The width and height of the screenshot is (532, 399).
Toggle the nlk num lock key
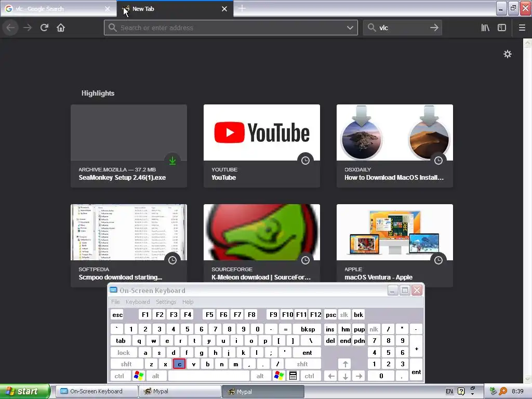click(x=374, y=329)
